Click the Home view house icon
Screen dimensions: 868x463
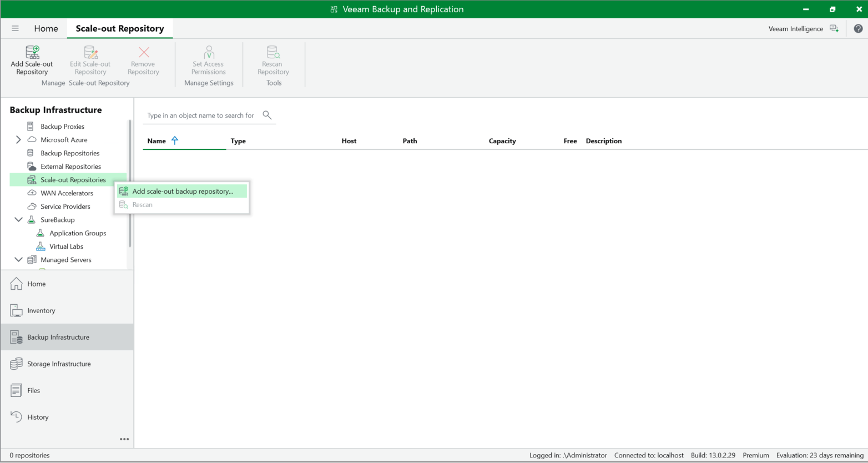point(17,284)
